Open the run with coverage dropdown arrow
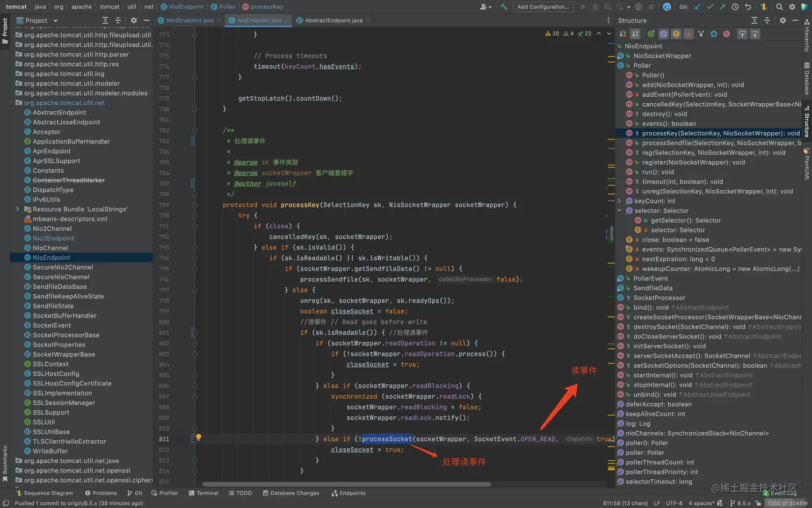This screenshot has width=812, height=508. pyautogui.click(x=628, y=7)
